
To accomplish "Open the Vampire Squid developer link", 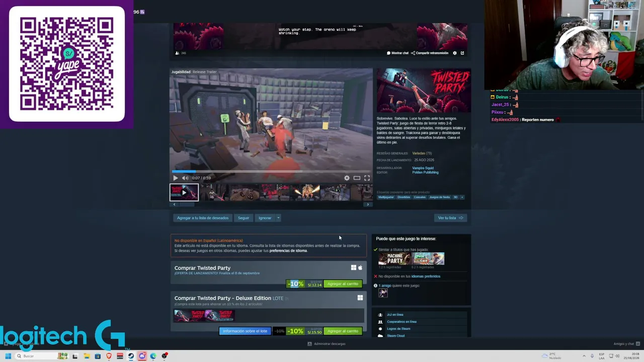I will click(423, 168).
